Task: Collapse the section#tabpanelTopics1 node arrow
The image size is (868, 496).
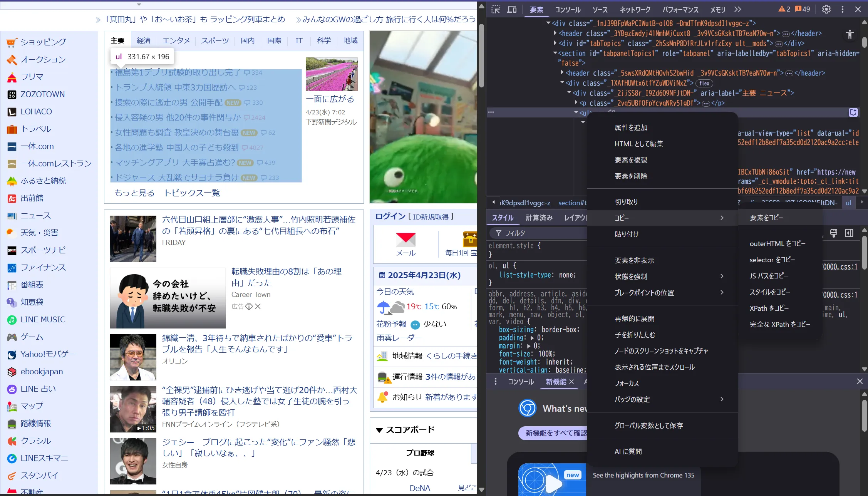Action: point(555,53)
